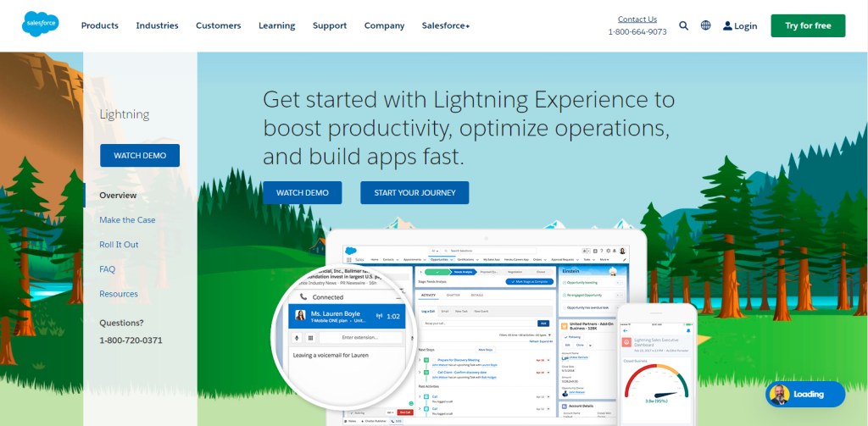868x426 pixels.
Task: Click the chat agent avatar
Action: [x=780, y=395]
